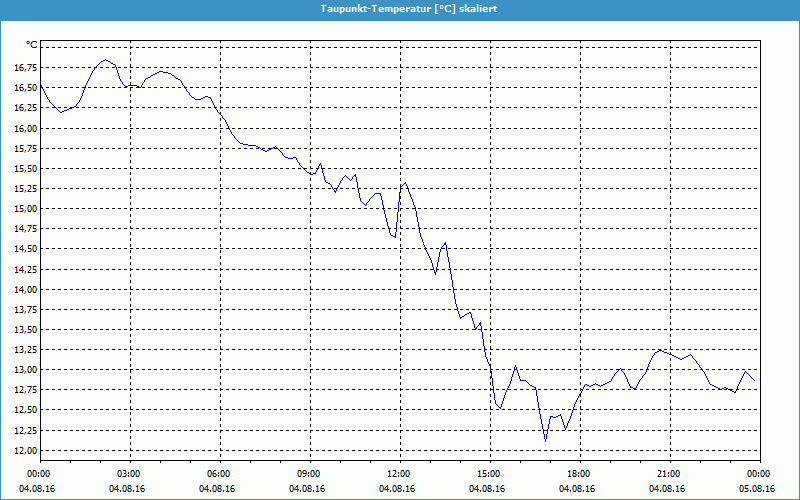Select the 12:00 x-axis time label

click(x=399, y=474)
